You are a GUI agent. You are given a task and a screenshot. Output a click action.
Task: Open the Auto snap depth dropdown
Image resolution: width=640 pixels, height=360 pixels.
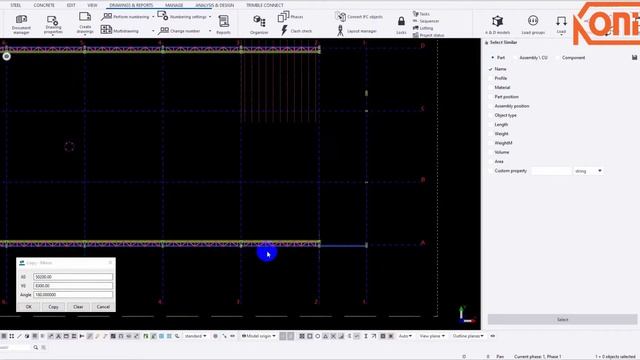click(x=405, y=336)
